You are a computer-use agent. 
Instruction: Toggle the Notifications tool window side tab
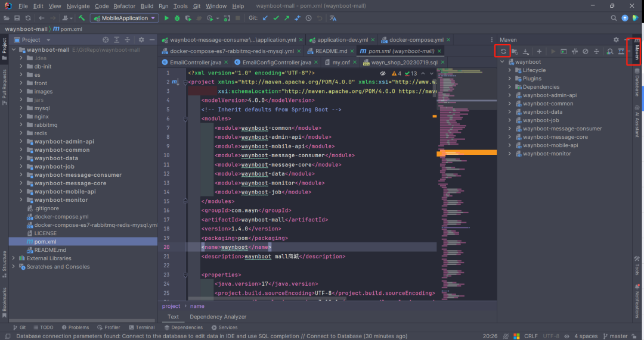coord(637,301)
